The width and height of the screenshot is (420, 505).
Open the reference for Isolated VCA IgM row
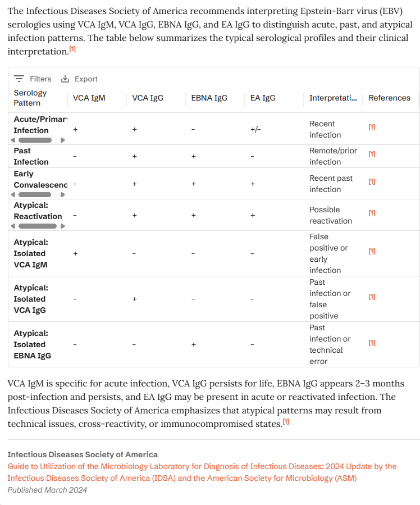point(372,252)
